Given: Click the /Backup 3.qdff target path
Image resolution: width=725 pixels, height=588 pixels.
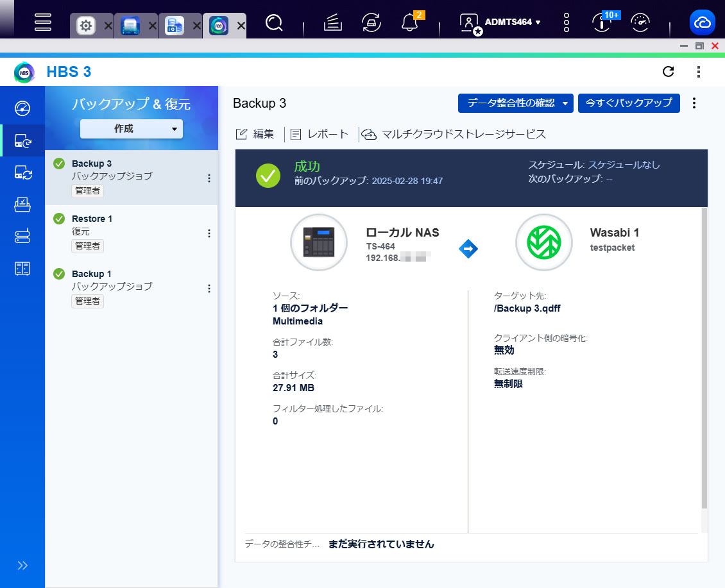Looking at the screenshot, I should (527, 308).
